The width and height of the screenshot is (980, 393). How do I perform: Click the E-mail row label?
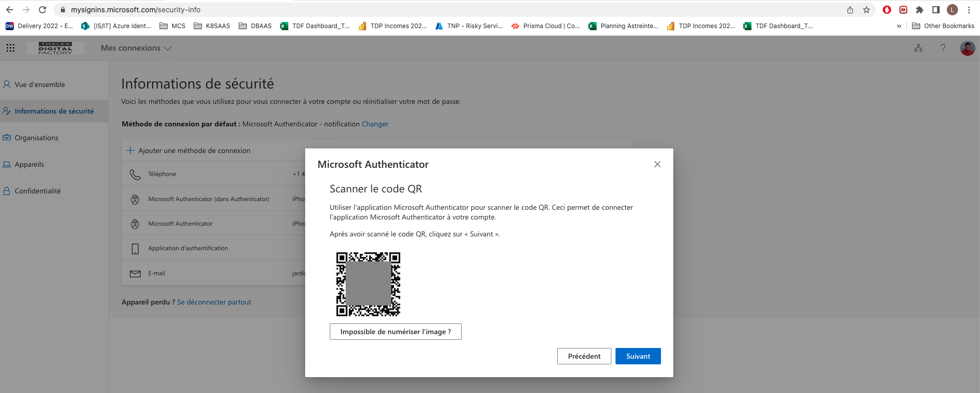pyautogui.click(x=156, y=273)
